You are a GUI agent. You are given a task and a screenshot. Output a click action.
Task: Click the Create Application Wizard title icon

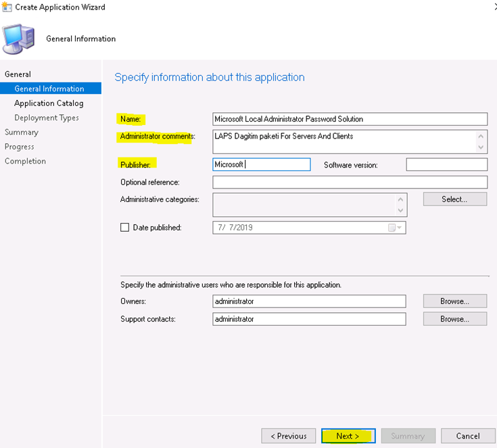pos(7,7)
